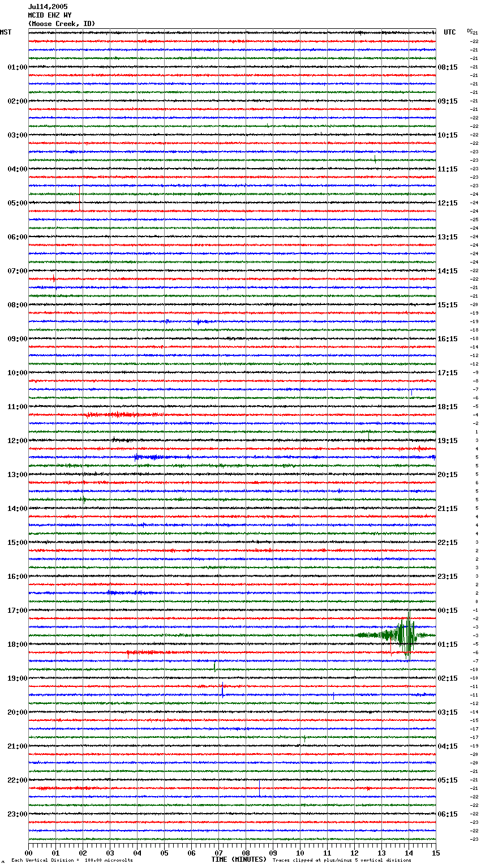This screenshot has width=481, height=868.
Task: Select the 00:15 UTC time label
Action: pyautogui.click(x=448, y=611)
